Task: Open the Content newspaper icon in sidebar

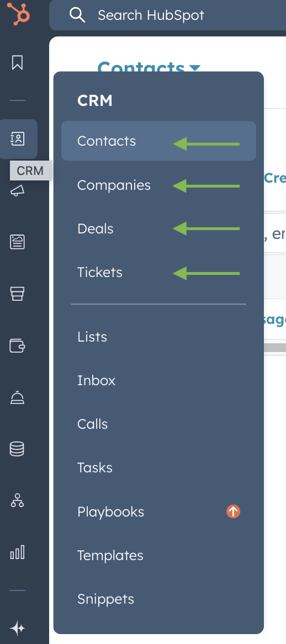Action: [x=17, y=242]
